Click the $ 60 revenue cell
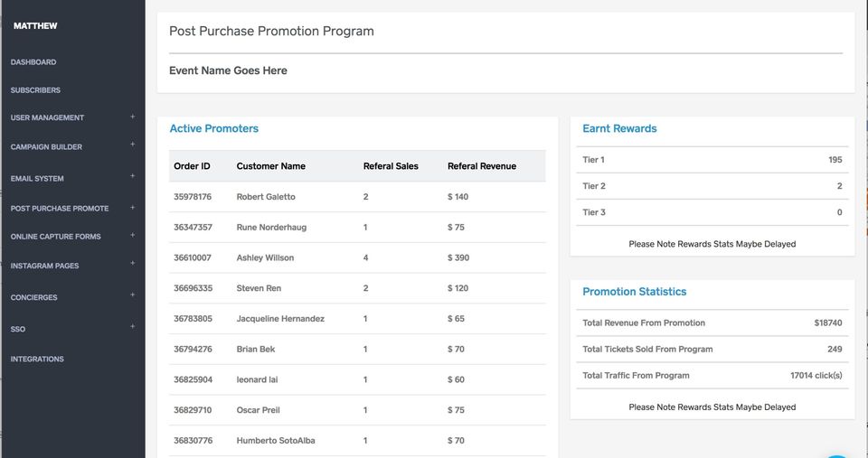The image size is (868, 458). coord(456,379)
